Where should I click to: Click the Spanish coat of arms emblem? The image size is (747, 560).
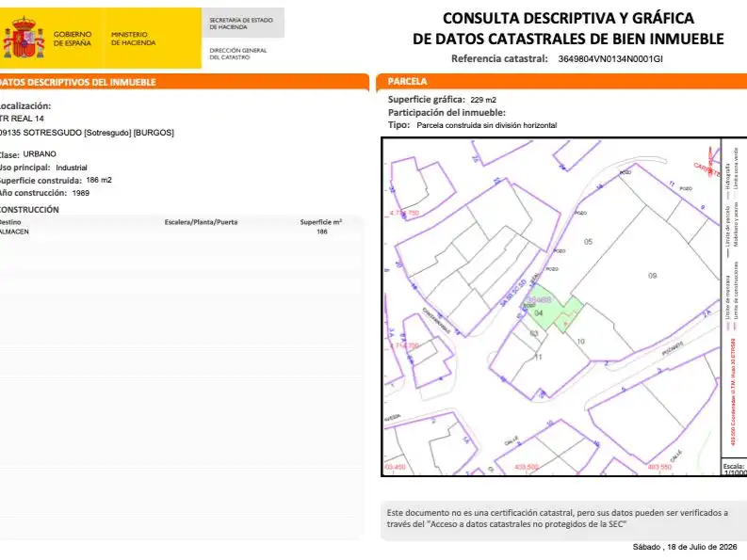click(24, 38)
